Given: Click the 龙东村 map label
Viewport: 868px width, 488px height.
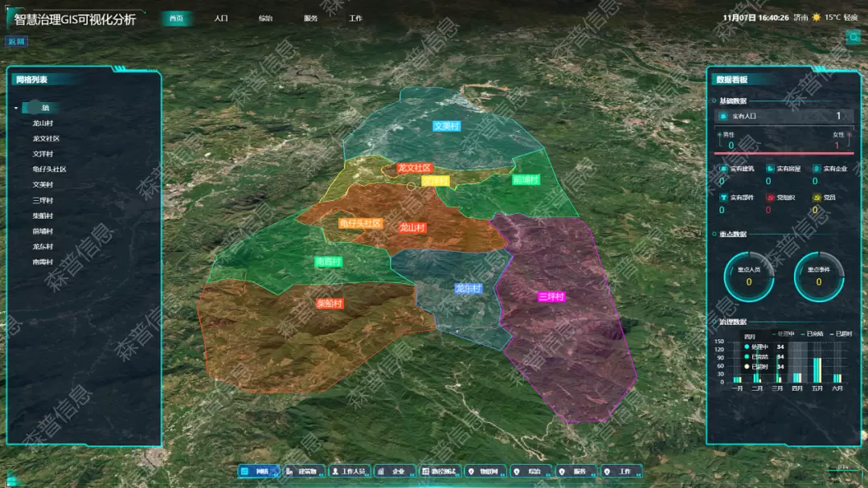Looking at the screenshot, I should coord(468,289).
